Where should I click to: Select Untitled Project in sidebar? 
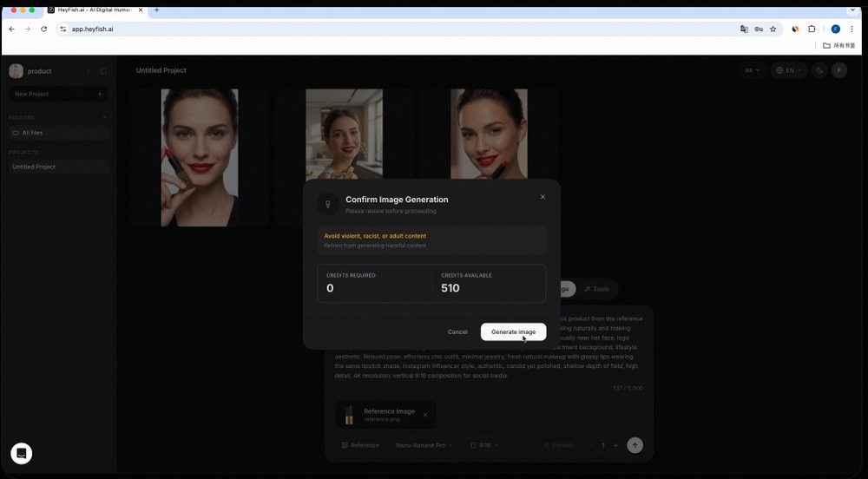tap(59, 167)
